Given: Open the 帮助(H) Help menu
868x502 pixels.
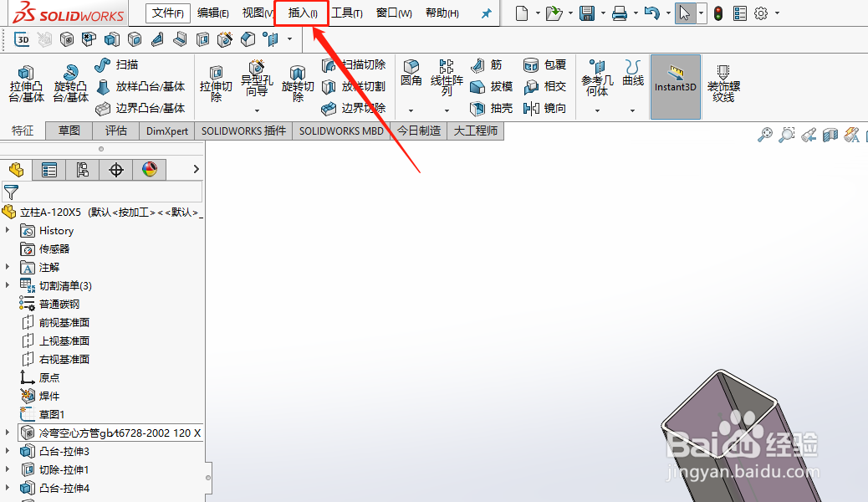Looking at the screenshot, I should click(442, 13).
